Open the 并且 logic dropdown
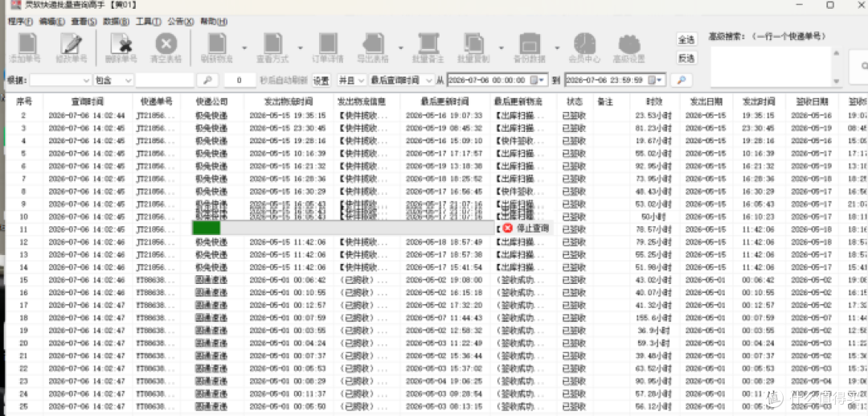 pyautogui.click(x=351, y=80)
